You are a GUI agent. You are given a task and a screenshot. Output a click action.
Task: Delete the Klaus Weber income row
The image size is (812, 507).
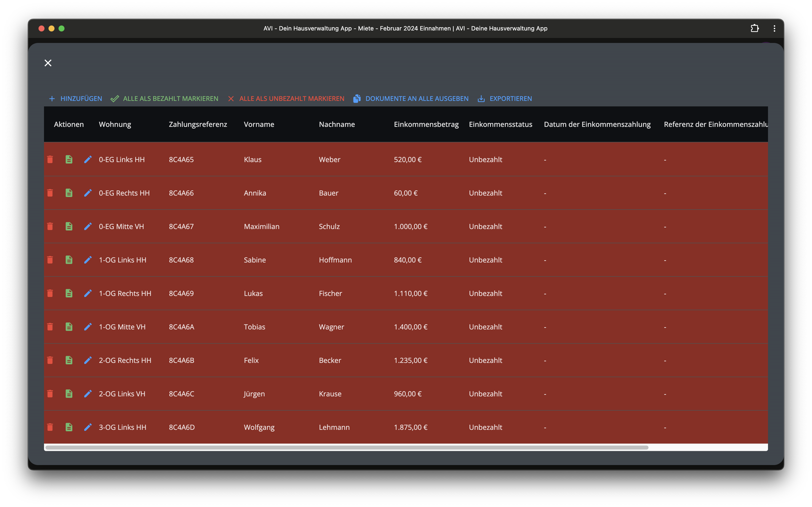(50, 159)
